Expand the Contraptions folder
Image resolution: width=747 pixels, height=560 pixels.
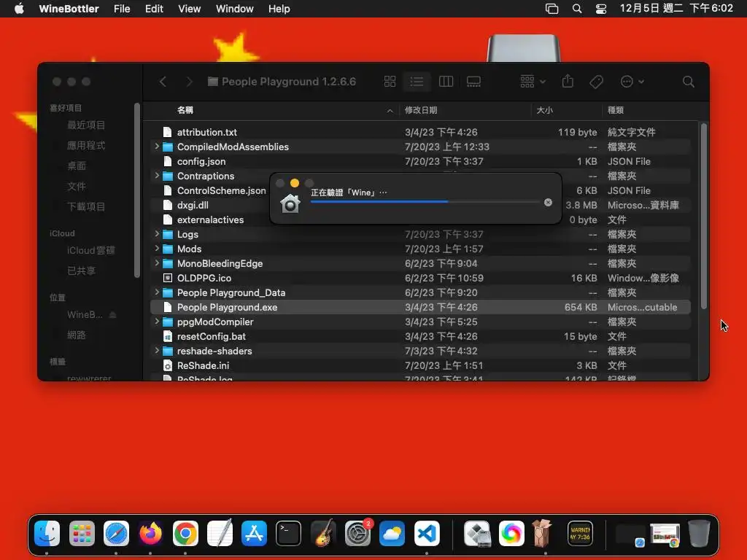click(157, 176)
